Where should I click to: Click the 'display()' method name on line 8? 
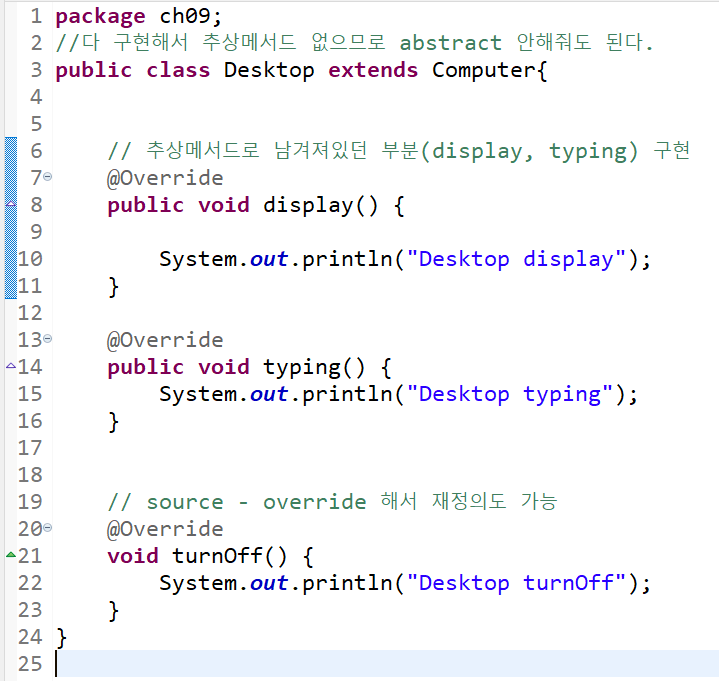(x=321, y=205)
